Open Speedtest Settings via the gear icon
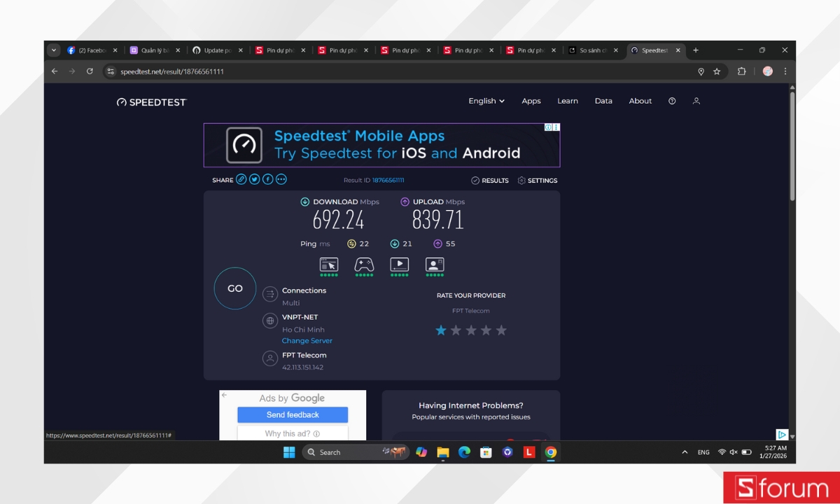 pos(520,180)
